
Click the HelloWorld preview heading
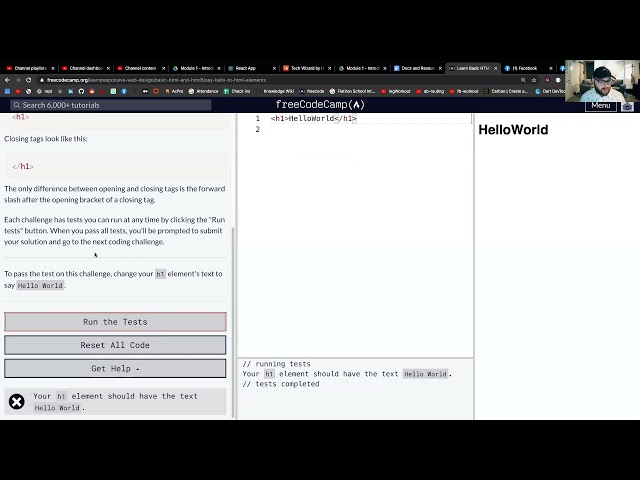513,130
